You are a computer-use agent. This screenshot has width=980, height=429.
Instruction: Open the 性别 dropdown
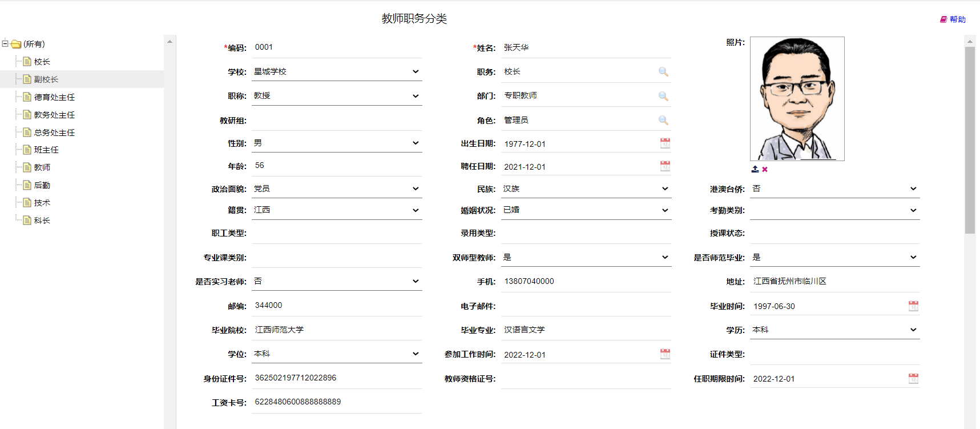337,143
